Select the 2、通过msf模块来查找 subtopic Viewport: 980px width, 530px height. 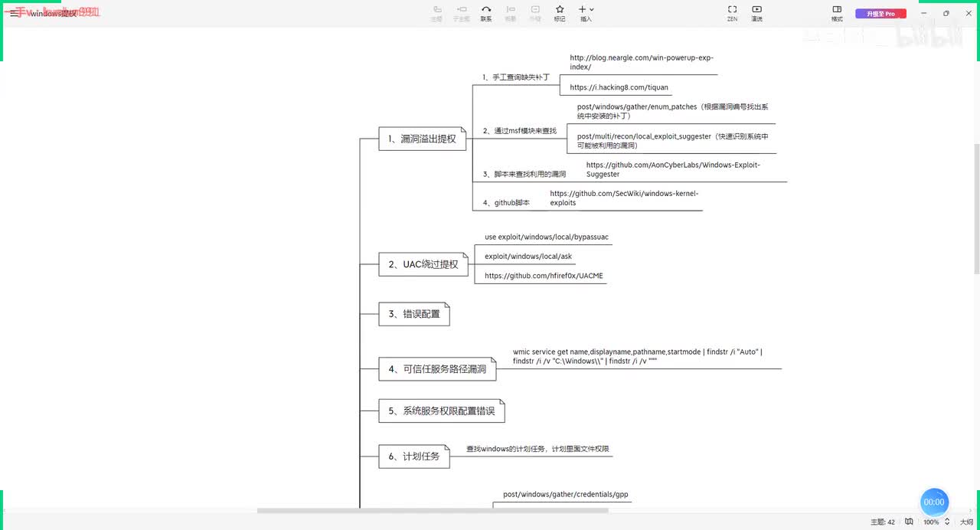(520, 131)
